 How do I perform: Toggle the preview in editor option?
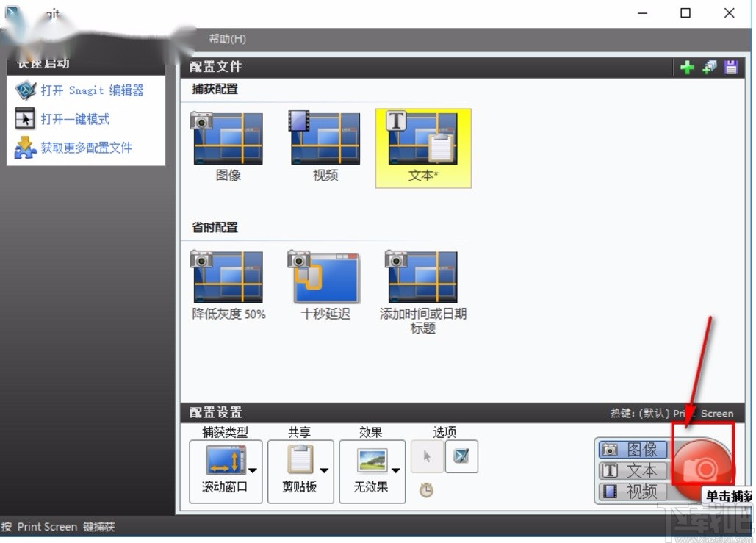[x=461, y=456]
